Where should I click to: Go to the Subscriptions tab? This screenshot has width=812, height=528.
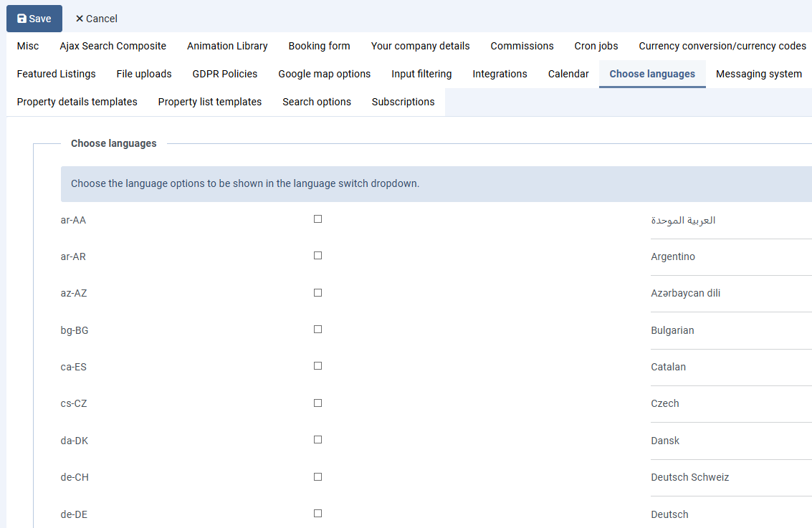click(x=403, y=102)
